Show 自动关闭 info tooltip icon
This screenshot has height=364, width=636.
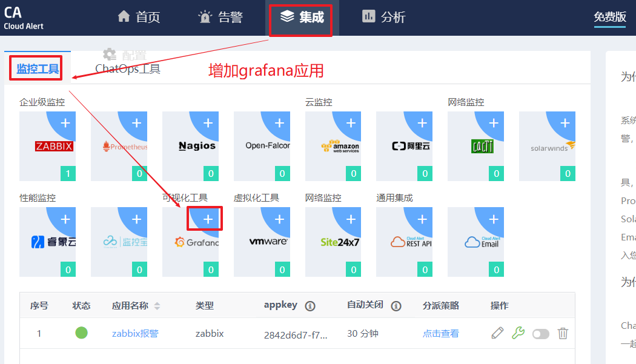(x=396, y=306)
